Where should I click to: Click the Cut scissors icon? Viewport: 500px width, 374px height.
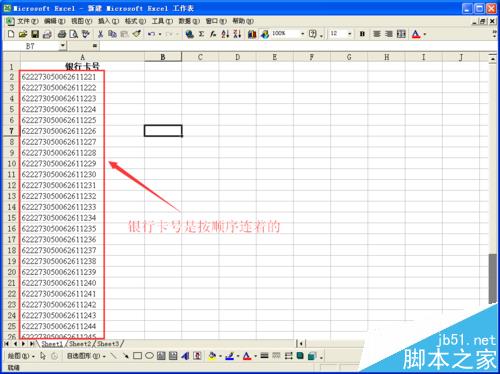click(x=100, y=34)
